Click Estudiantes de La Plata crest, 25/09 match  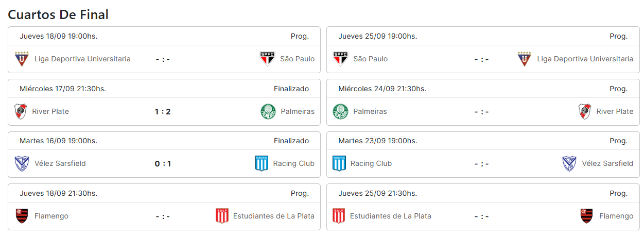click(339, 216)
